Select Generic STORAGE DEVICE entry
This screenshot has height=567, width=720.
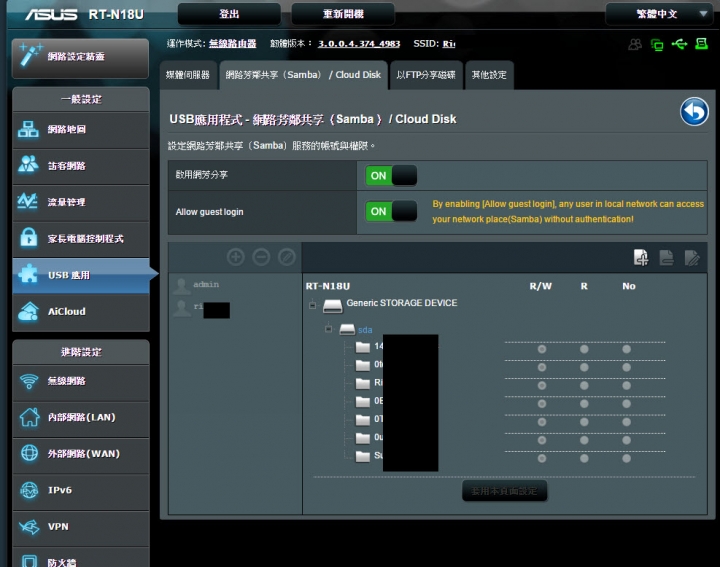402,303
